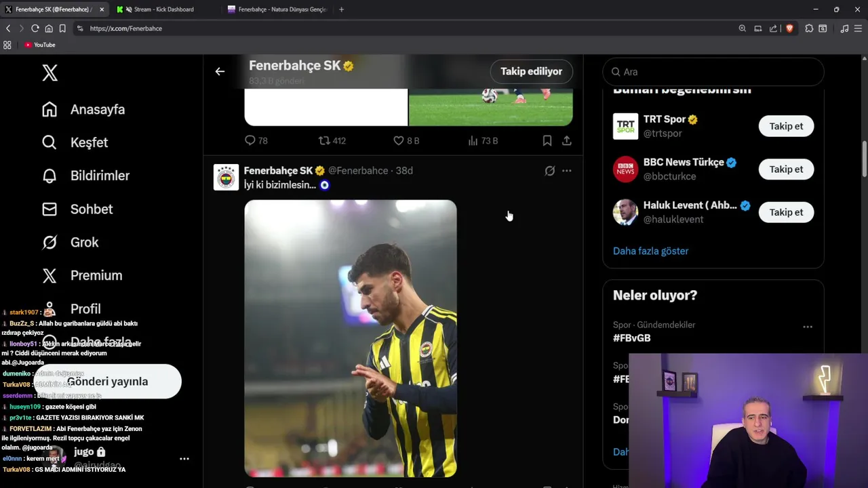Follow Haluk Levent with Takip et

(x=786, y=212)
